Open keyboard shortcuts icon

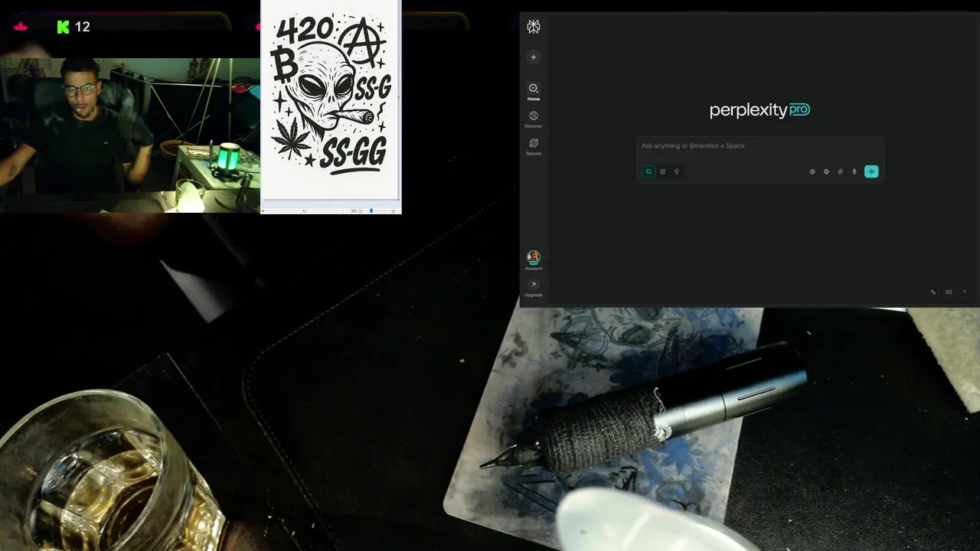tap(949, 292)
